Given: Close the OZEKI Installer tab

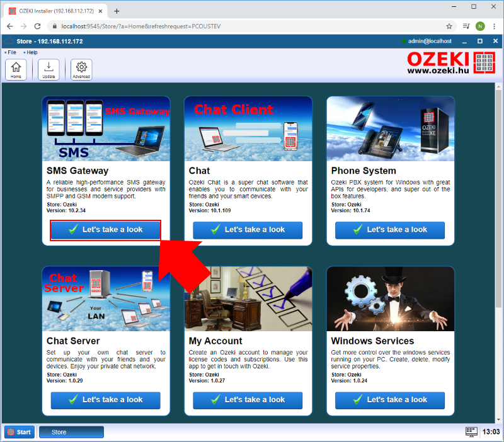Looking at the screenshot, I should 100,11.
